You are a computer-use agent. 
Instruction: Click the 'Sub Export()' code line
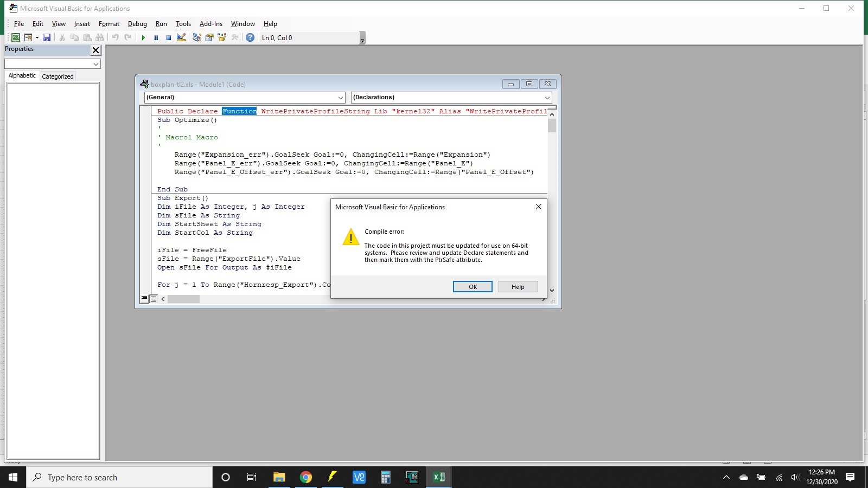183,198
